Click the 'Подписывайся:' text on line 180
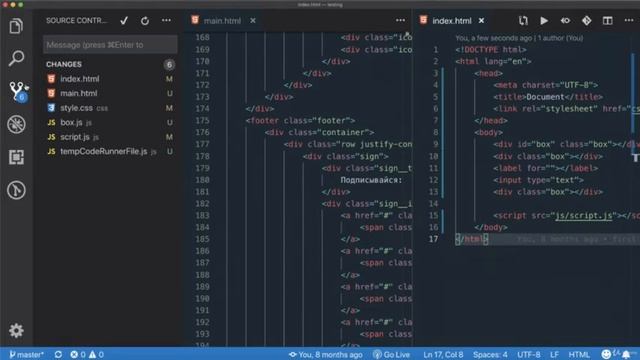 [x=371, y=180]
